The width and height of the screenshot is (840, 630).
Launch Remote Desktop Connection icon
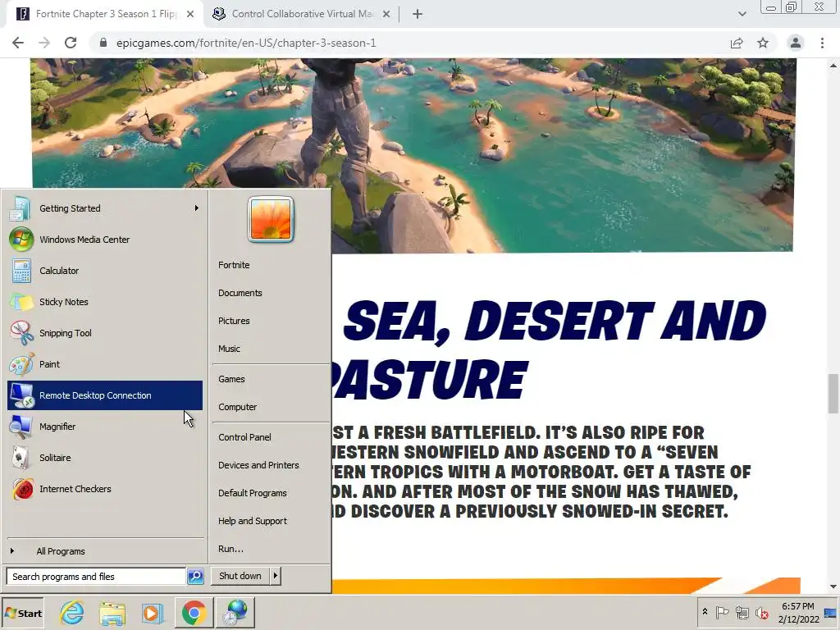(x=21, y=395)
